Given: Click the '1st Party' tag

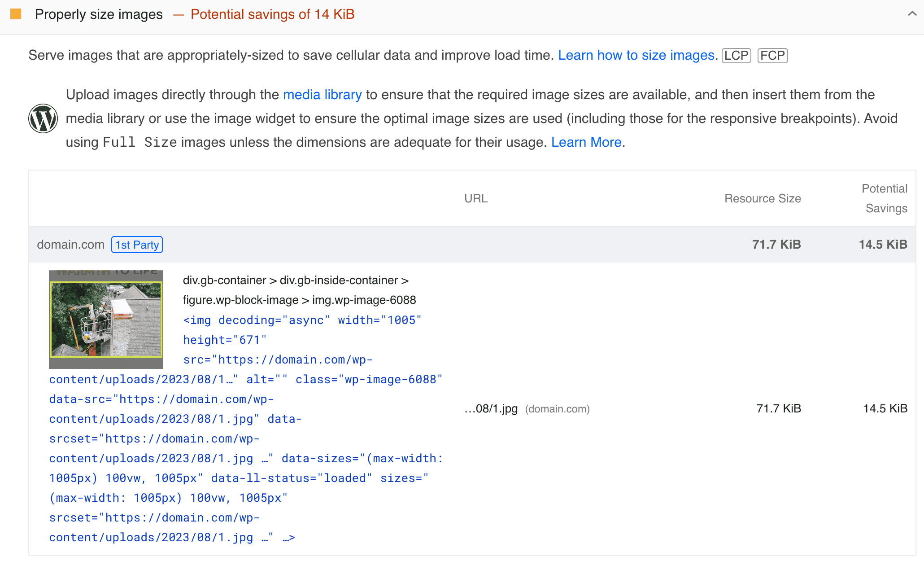Looking at the screenshot, I should click(137, 245).
